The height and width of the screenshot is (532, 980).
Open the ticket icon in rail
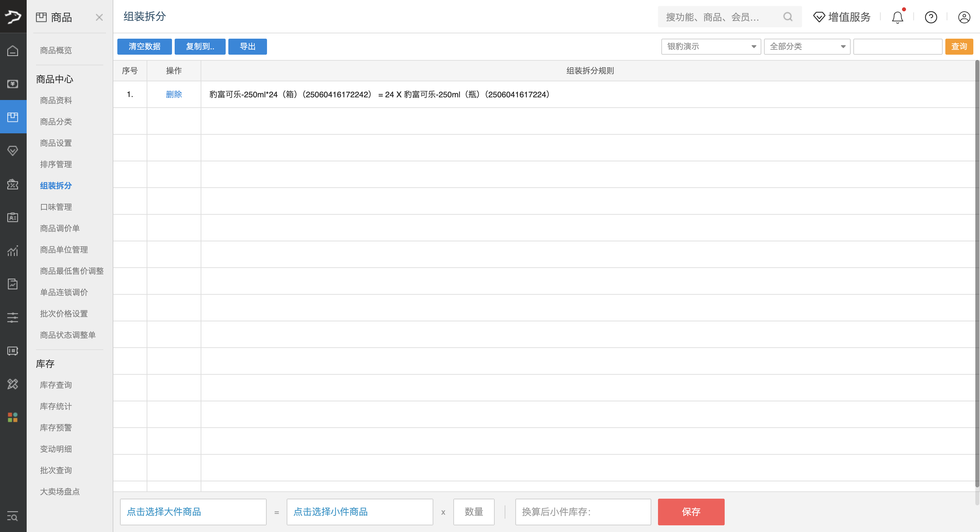(13, 350)
